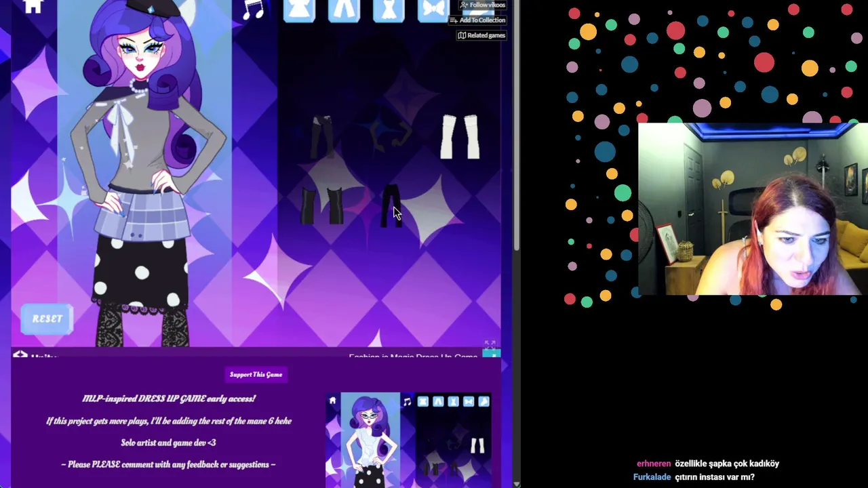Pick the faint dark glove item
The height and width of the screenshot is (488, 868).
[x=391, y=134]
